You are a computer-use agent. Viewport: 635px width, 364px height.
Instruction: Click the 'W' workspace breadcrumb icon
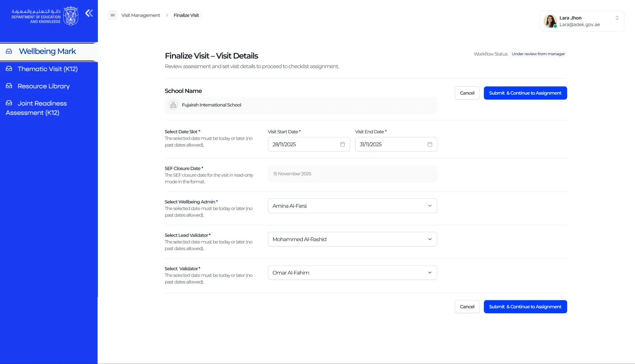(x=113, y=15)
